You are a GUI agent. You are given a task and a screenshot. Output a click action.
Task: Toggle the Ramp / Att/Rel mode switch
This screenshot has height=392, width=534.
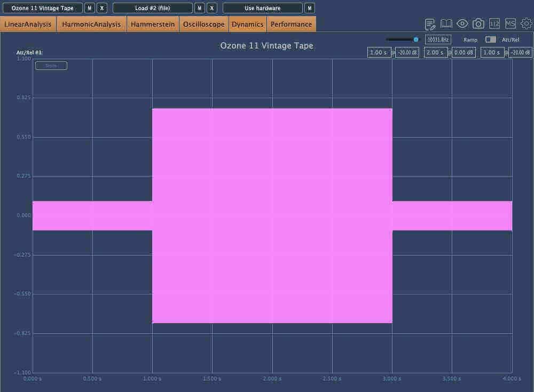(490, 39)
